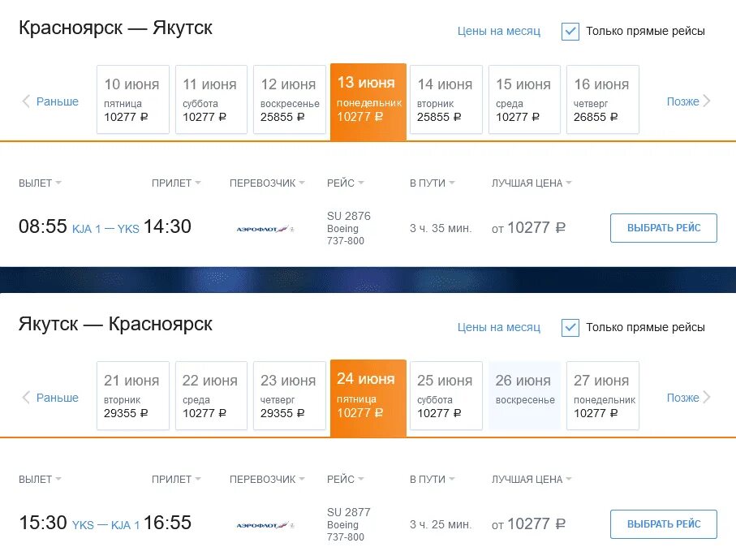Sort outbound flights by 'Перевозчик' column
Screen dimensions: 736x560
click(267, 183)
